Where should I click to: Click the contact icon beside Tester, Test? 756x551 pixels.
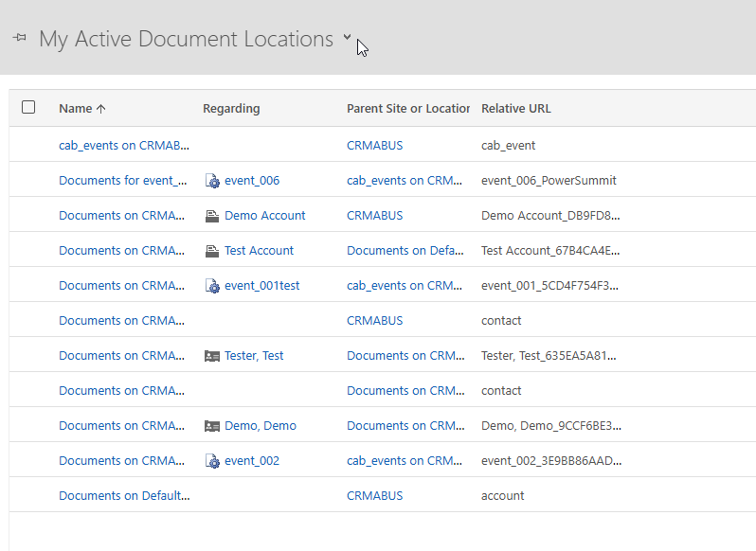pos(212,356)
